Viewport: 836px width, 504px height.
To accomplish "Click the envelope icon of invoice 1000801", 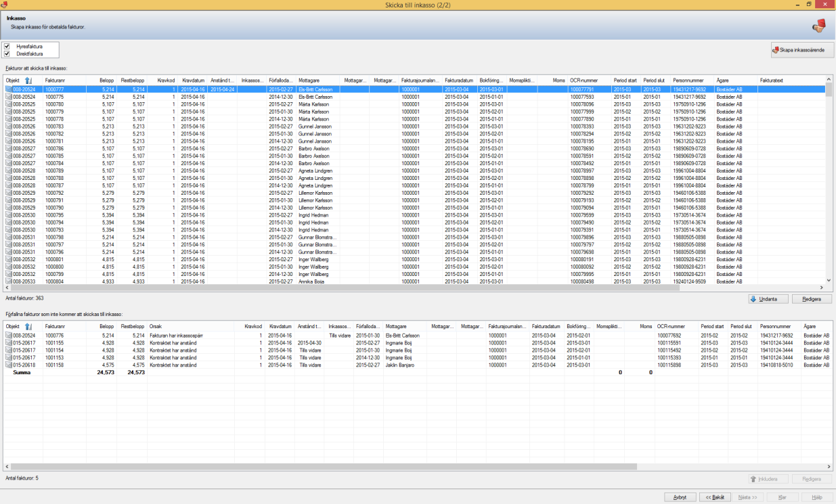I will pos(9,259).
